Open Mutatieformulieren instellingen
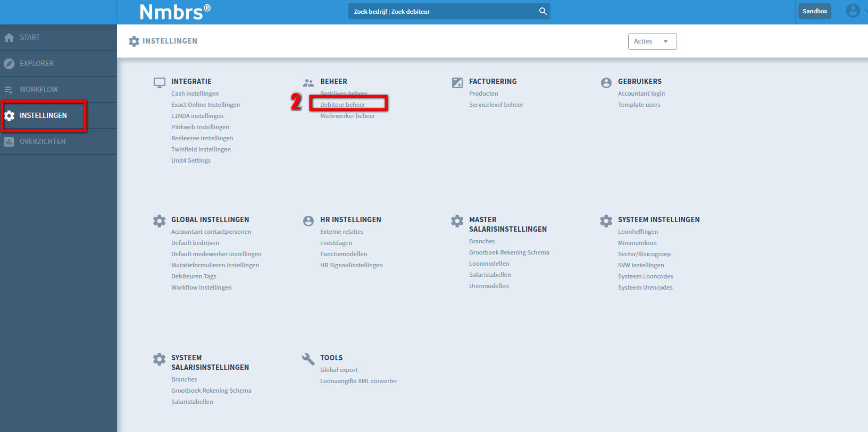 (x=215, y=265)
